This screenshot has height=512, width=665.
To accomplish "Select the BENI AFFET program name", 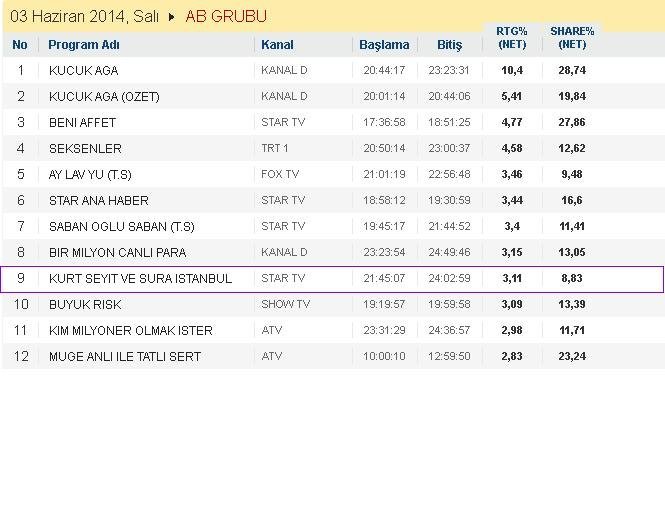I will coord(82,123).
